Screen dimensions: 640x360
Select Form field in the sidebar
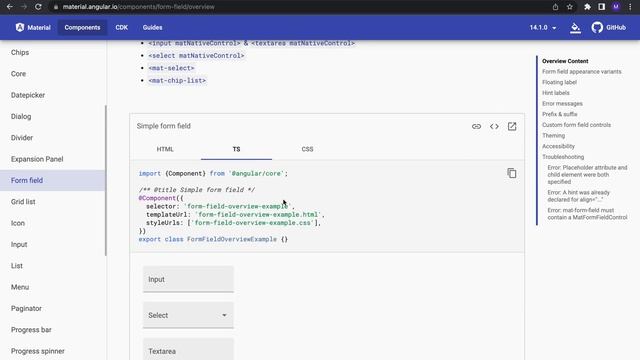[53, 180]
